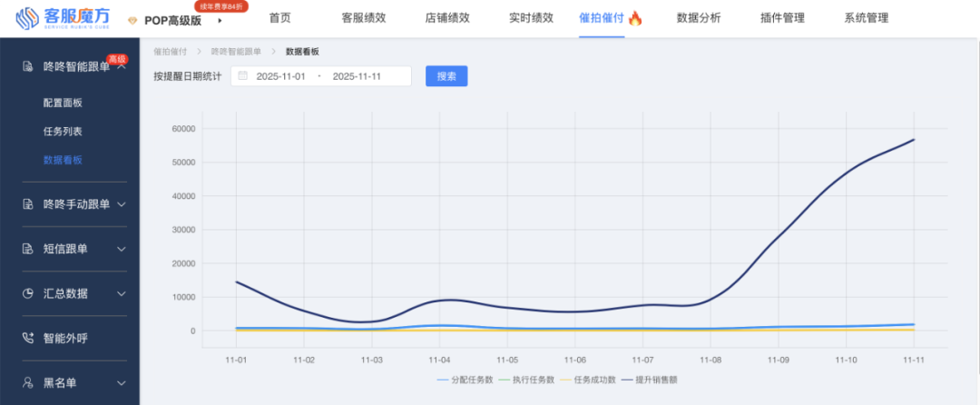980x405 pixels.
Task: Click the 11-04 x-axis label
Action: click(x=439, y=361)
